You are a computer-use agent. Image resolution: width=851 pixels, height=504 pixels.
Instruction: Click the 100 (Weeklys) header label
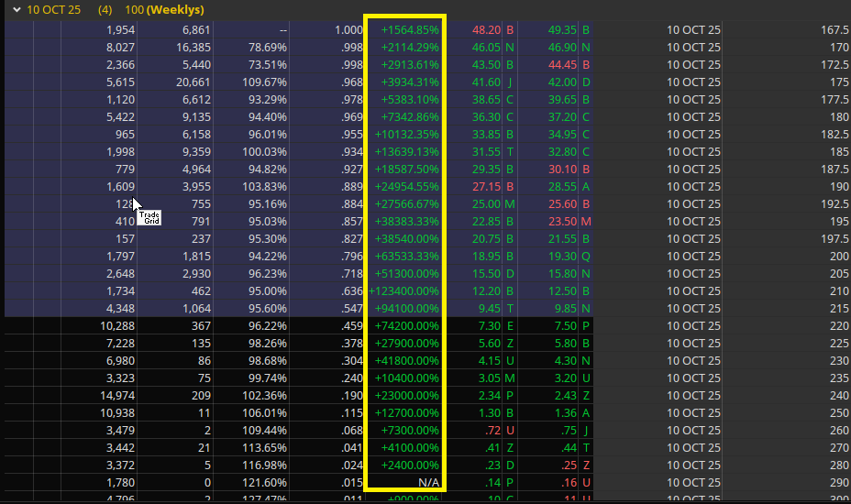click(x=164, y=10)
